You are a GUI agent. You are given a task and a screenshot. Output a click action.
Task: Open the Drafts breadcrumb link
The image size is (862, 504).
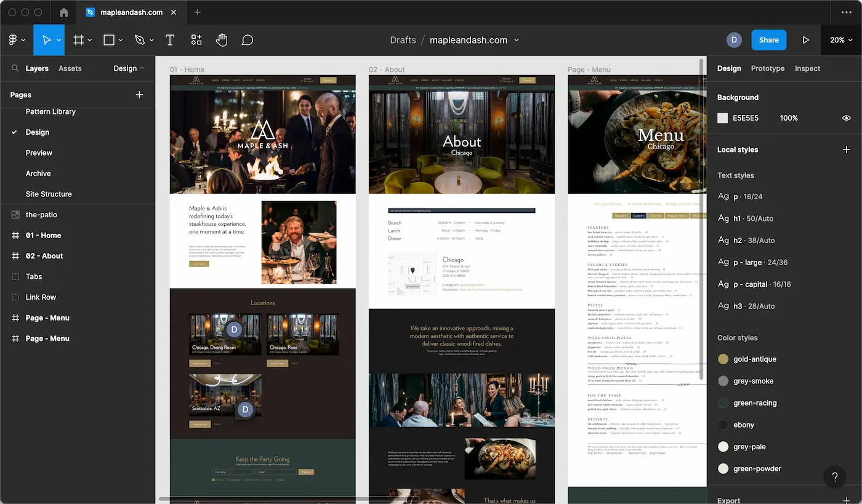(x=403, y=40)
